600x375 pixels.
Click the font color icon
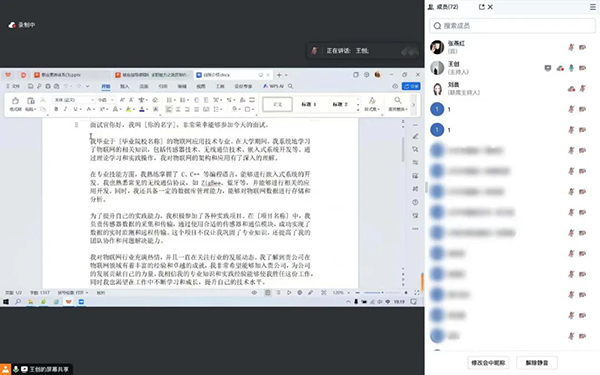(142, 109)
